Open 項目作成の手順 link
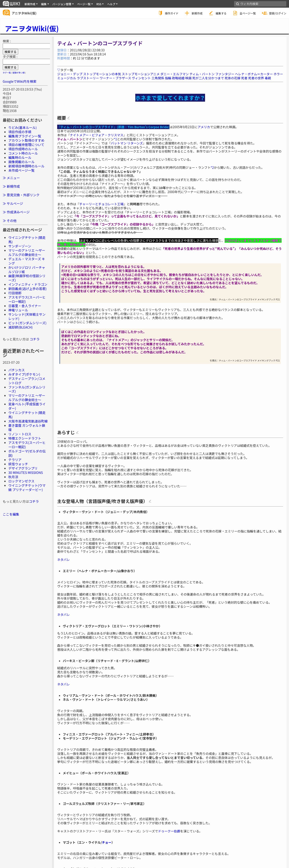This screenshot has height=868, width=289. tap(20, 132)
